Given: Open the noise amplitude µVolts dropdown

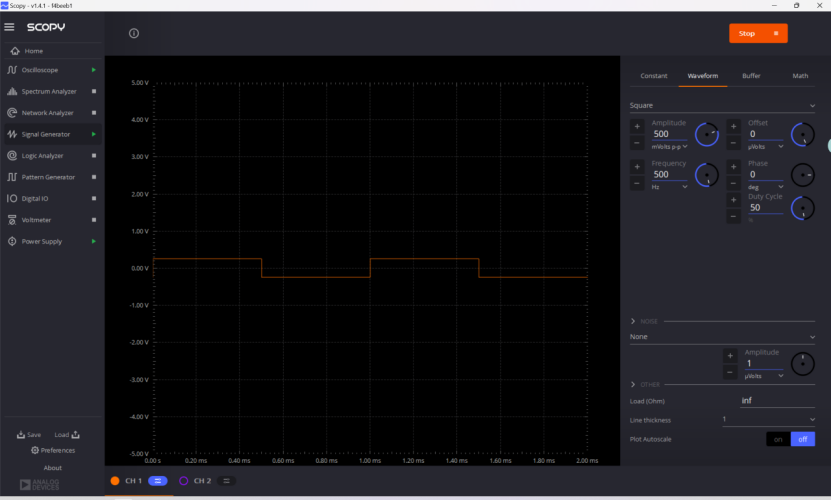Looking at the screenshot, I should coord(763,376).
